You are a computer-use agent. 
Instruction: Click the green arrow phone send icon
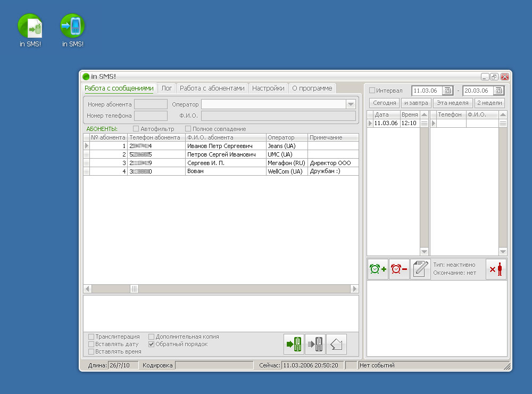294,344
